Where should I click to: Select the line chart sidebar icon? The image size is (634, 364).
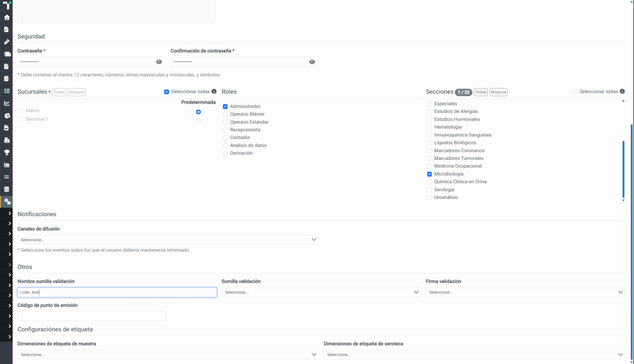pos(6,103)
